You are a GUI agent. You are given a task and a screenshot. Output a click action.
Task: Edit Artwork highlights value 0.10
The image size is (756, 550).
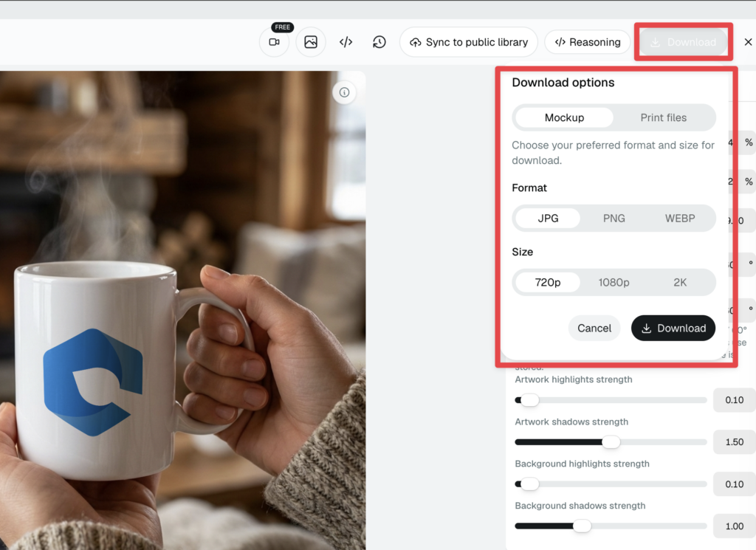tap(735, 400)
